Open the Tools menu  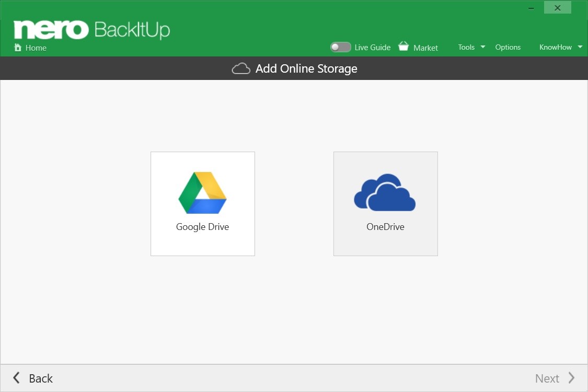pos(466,47)
